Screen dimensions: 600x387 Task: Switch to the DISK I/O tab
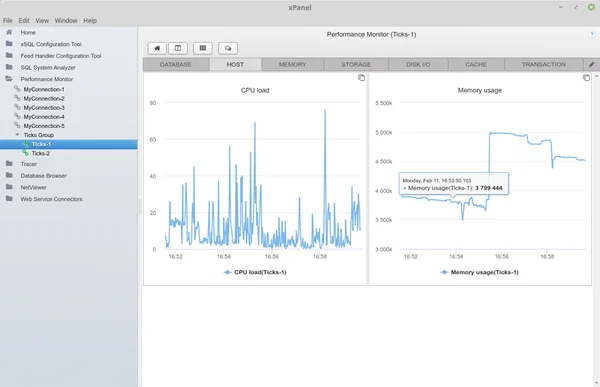pos(418,65)
